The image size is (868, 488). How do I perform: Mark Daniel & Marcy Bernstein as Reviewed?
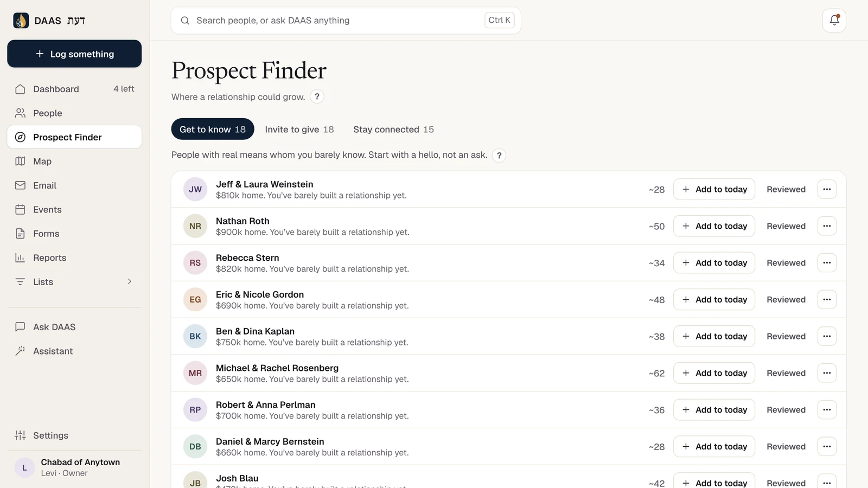click(786, 447)
